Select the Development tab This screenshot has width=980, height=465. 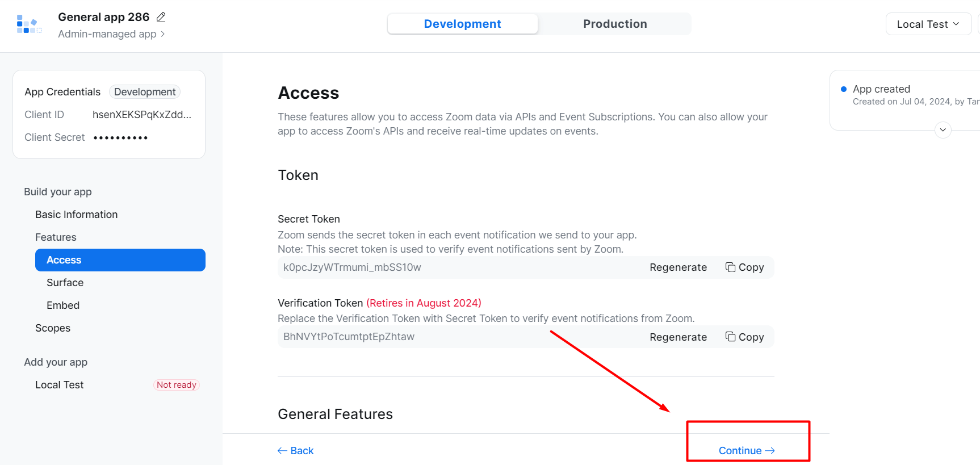point(462,24)
